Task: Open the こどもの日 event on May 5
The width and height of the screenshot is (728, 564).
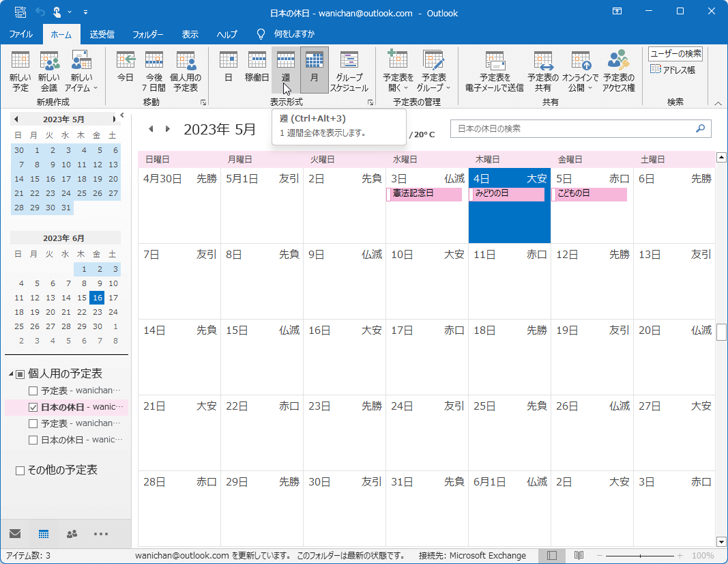Action: click(589, 194)
